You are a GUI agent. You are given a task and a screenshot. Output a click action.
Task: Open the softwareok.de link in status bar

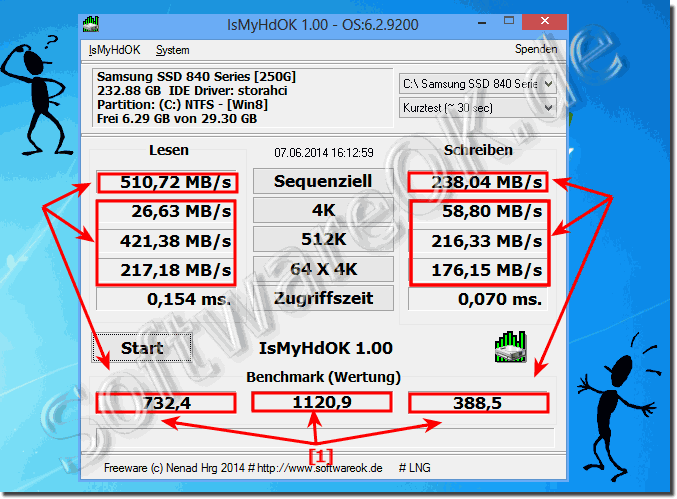[x=320, y=468]
